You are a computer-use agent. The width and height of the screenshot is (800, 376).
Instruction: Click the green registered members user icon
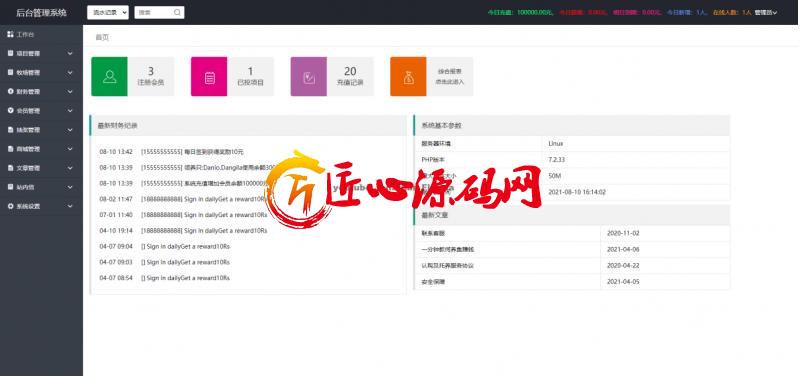(109, 77)
